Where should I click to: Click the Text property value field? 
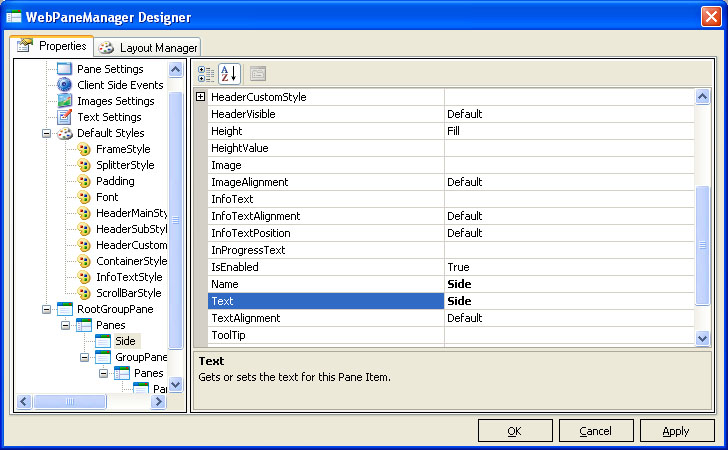[568, 301]
